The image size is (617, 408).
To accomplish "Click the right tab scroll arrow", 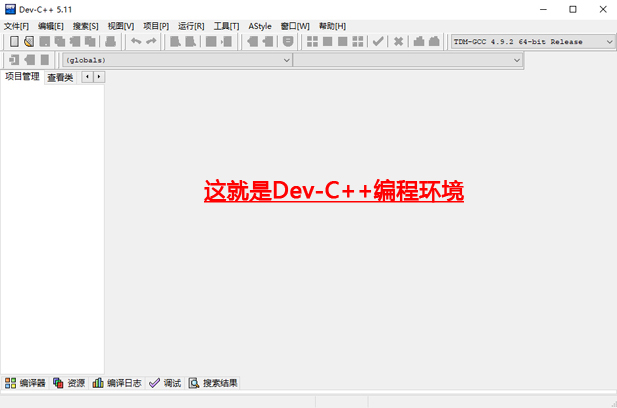I will [99, 77].
